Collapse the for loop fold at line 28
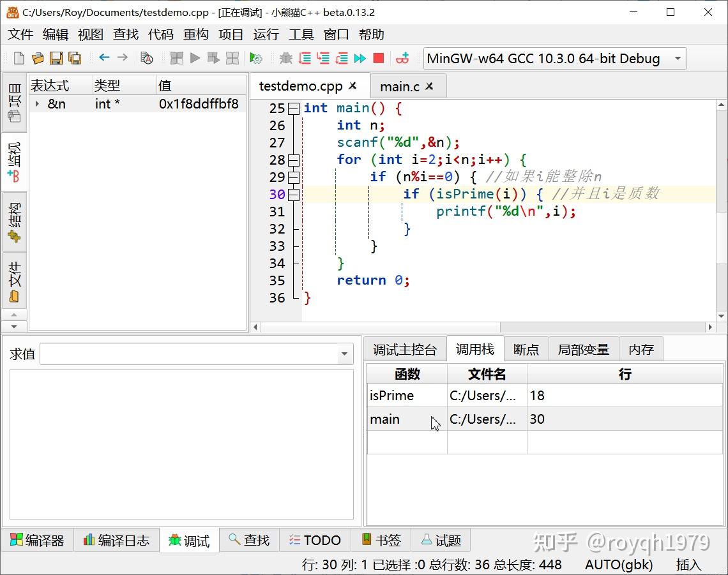The image size is (728, 575). pos(293,160)
